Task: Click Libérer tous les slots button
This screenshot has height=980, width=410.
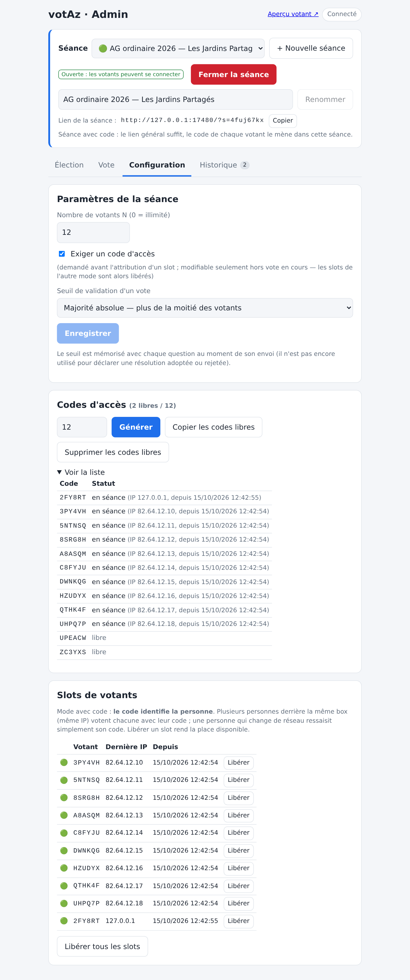Action: point(102,947)
